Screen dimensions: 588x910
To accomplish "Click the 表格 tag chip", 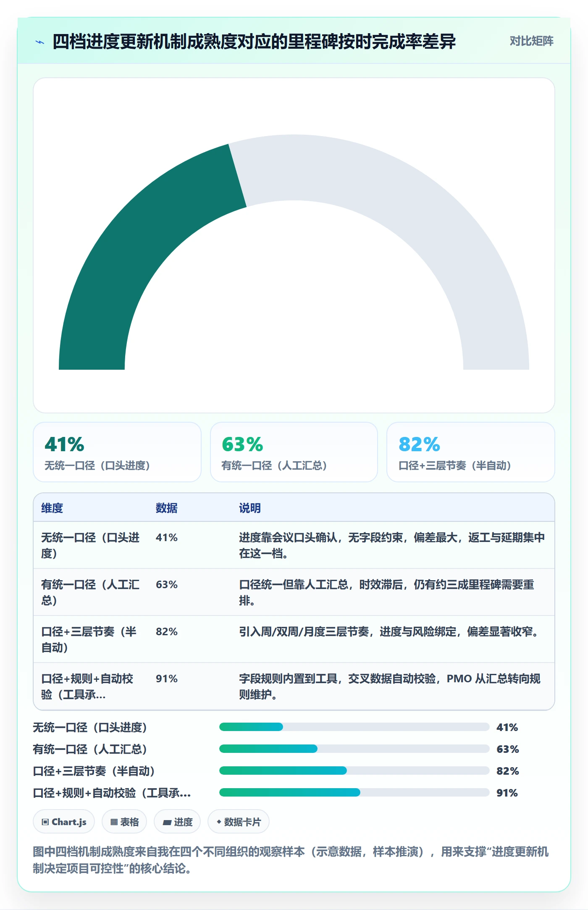I will coord(124,821).
